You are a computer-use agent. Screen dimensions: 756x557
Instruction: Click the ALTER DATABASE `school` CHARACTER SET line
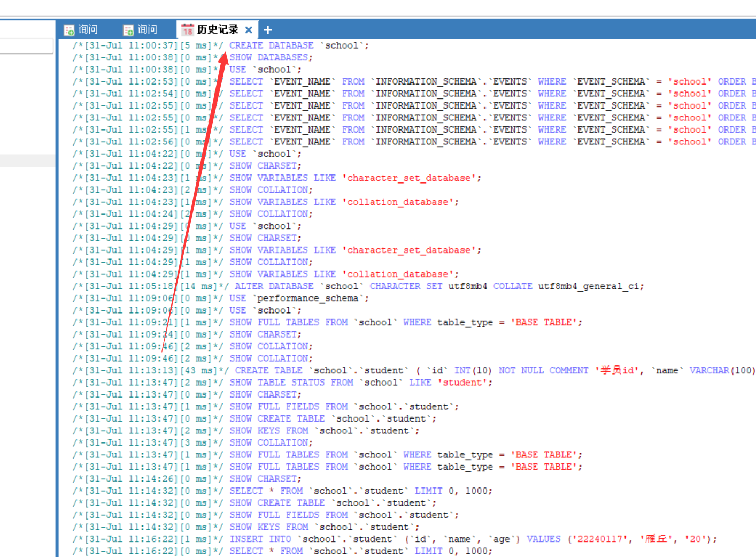(x=358, y=286)
